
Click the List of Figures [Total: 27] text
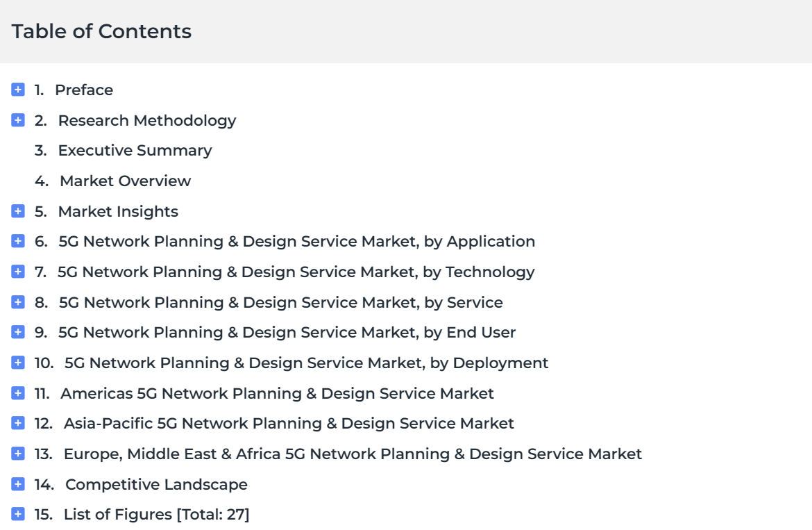(156, 515)
